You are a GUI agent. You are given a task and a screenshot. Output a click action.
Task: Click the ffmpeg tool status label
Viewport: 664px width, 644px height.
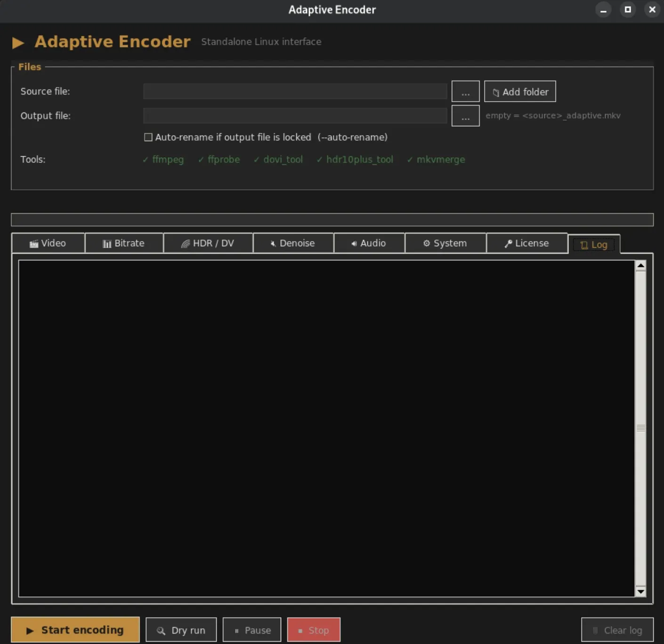point(163,160)
